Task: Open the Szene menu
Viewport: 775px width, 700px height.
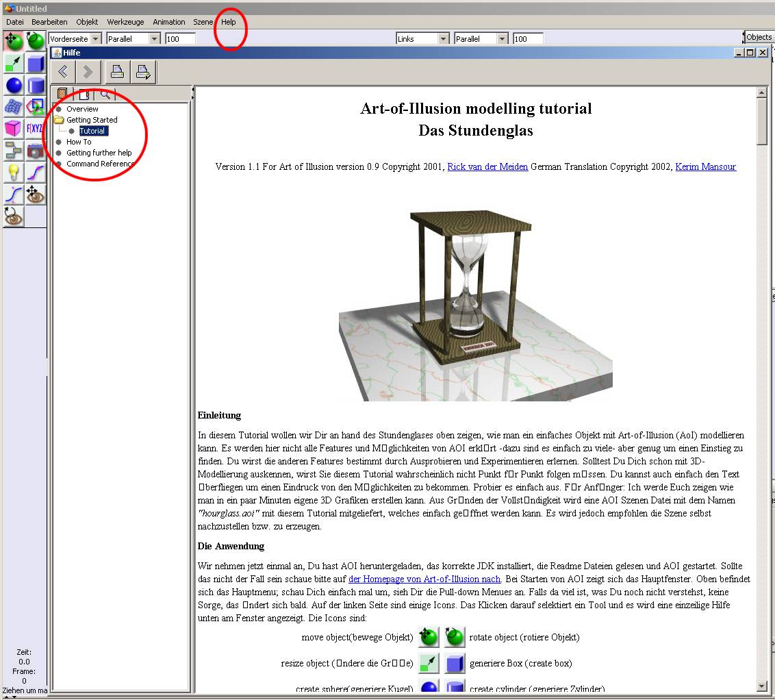Action: (203, 22)
